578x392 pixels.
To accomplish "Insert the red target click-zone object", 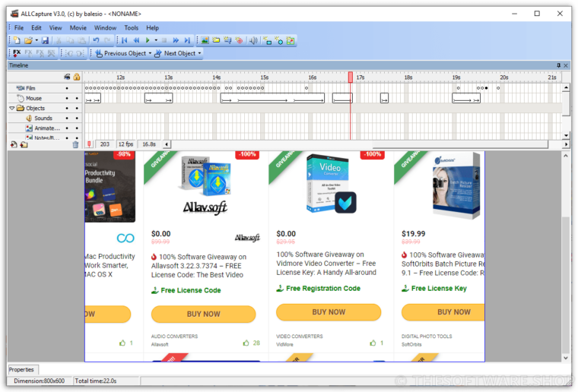I will tap(239, 40).
